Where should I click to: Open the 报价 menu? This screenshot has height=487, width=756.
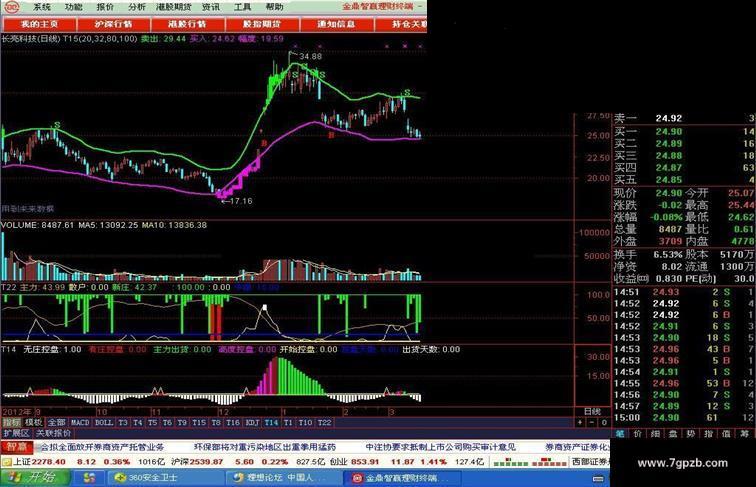pos(106,7)
